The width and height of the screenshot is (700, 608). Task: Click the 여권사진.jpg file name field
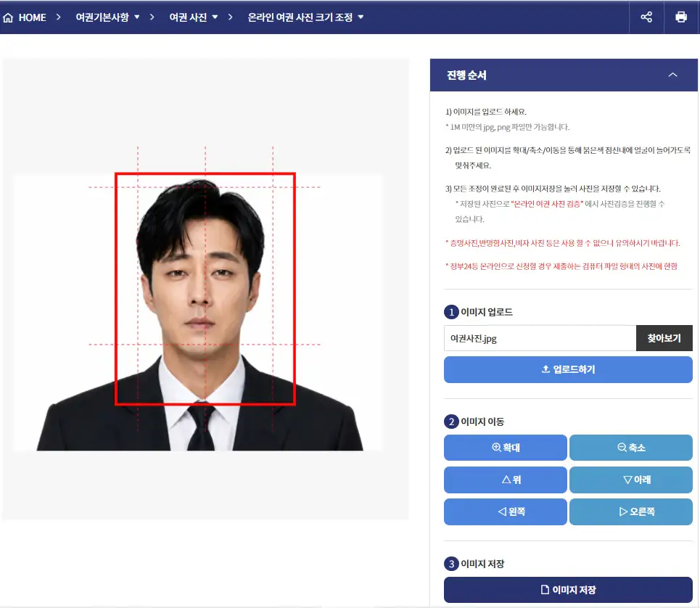[x=540, y=338]
